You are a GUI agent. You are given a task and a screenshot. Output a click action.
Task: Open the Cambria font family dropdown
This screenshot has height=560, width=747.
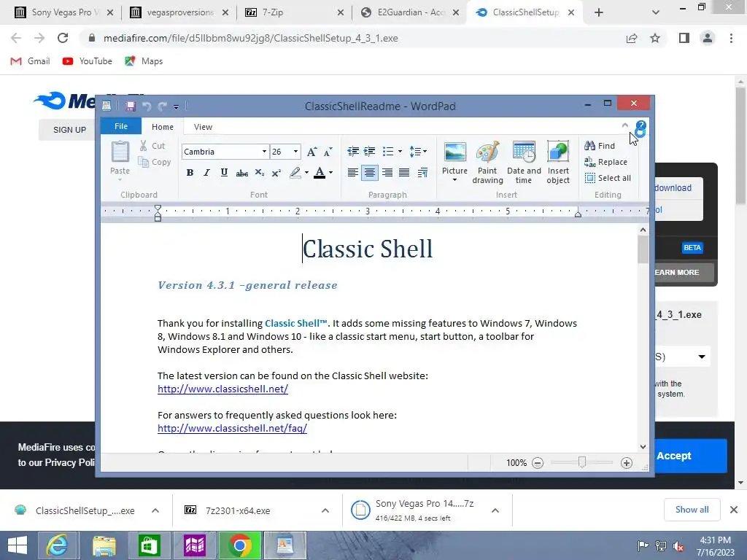[x=264, y=152]
